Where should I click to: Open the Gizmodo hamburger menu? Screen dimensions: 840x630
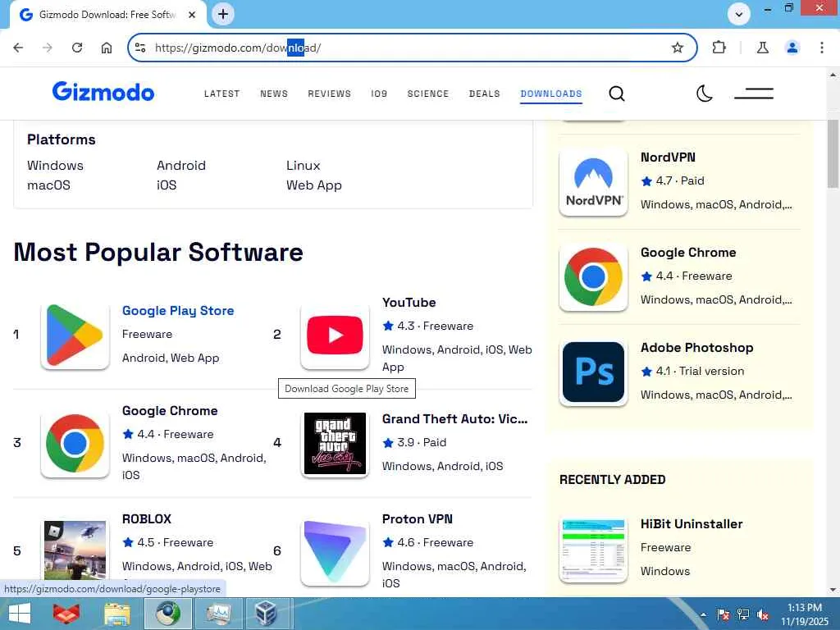click(754, 94)
